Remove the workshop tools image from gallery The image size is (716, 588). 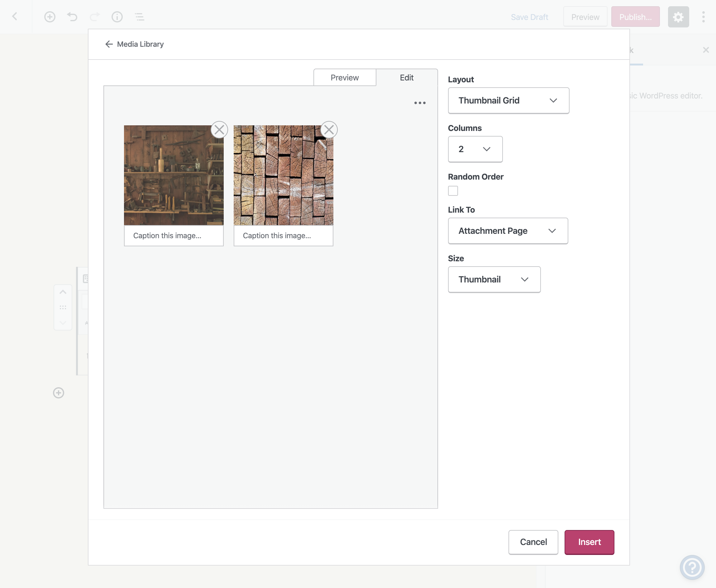[x=219, y=130]
